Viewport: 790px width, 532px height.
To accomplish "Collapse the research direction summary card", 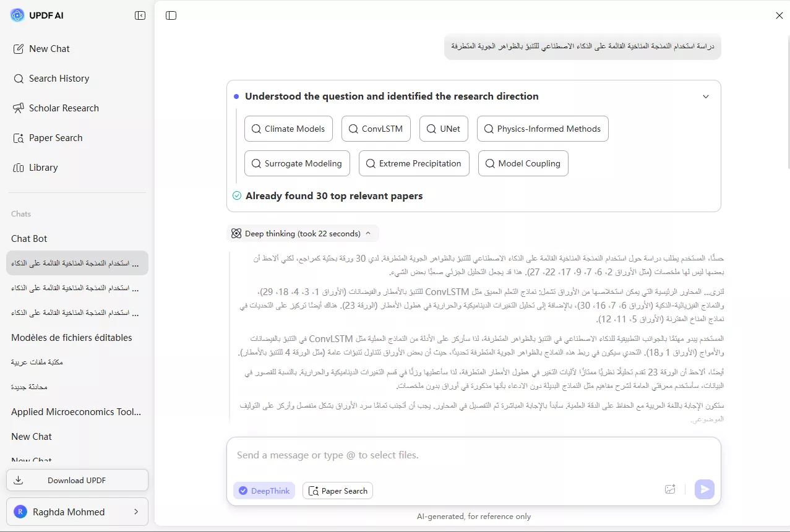I will pyautogui.click(x=705, y=97).
